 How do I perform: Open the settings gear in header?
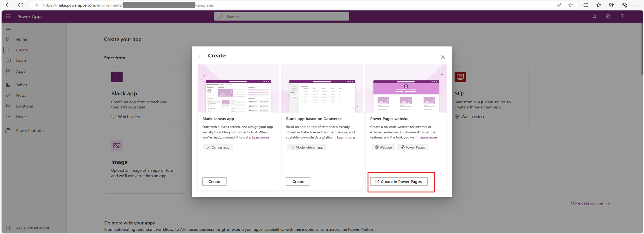tap(608, 16)
